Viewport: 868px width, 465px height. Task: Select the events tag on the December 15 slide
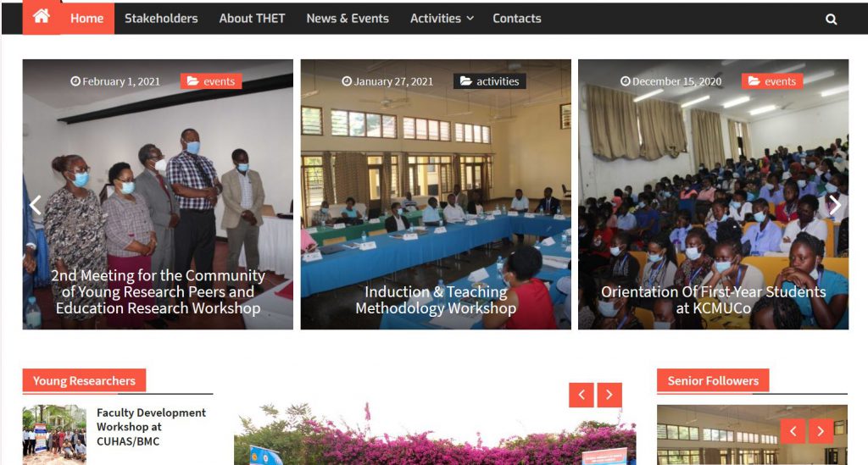pos(772,81)
